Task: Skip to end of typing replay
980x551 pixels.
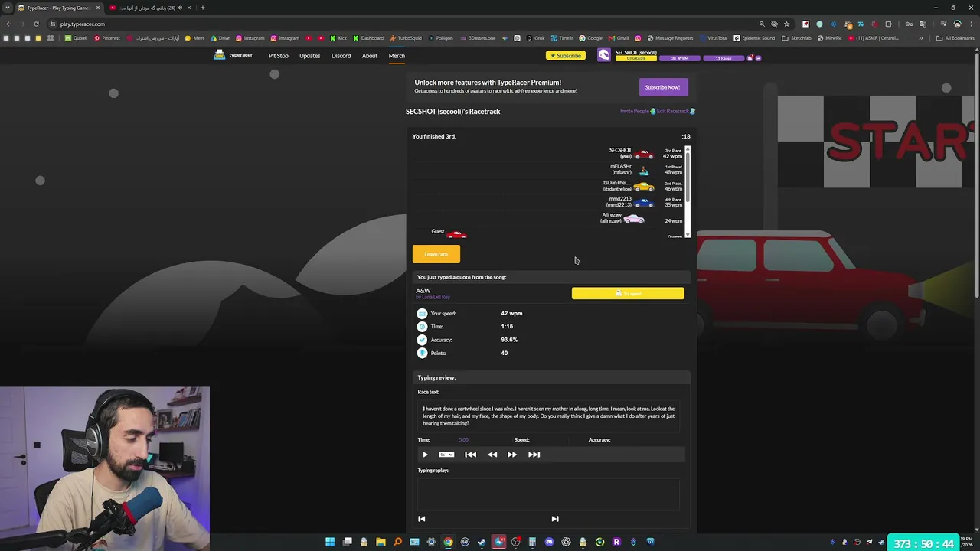Action: click(x=534, y=455)
